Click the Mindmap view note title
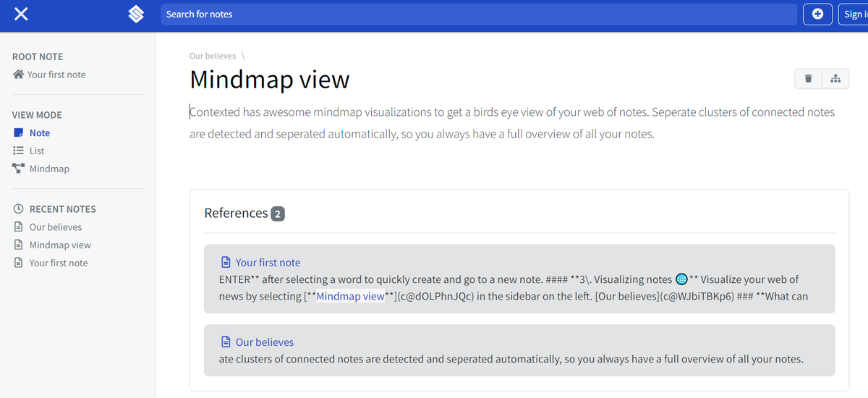Image resolution: width=868 pixels, height=398 pixels. click(270, 80)
